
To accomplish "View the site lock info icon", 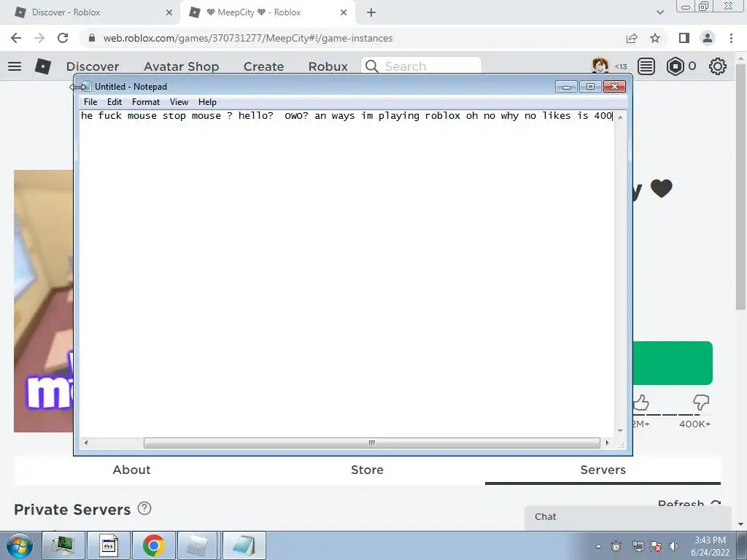I will click(92, 38).
